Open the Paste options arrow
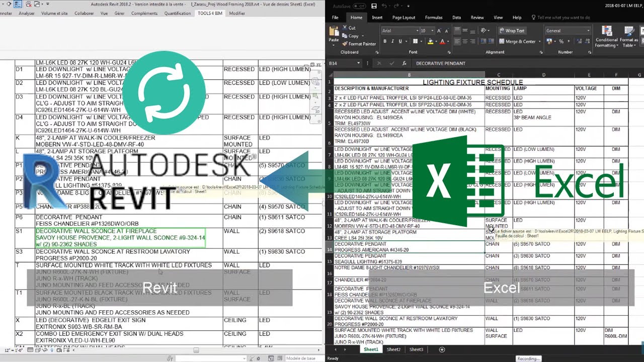 pyautogui.click(x=334, y=45)
